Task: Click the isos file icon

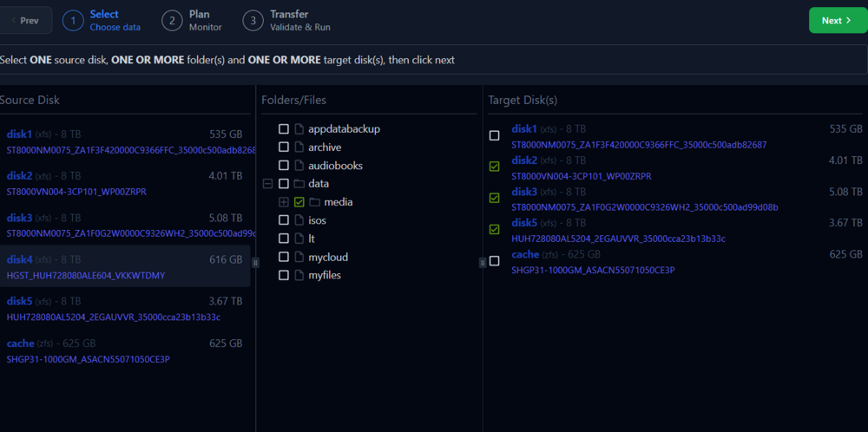Action: pos(299,220)
